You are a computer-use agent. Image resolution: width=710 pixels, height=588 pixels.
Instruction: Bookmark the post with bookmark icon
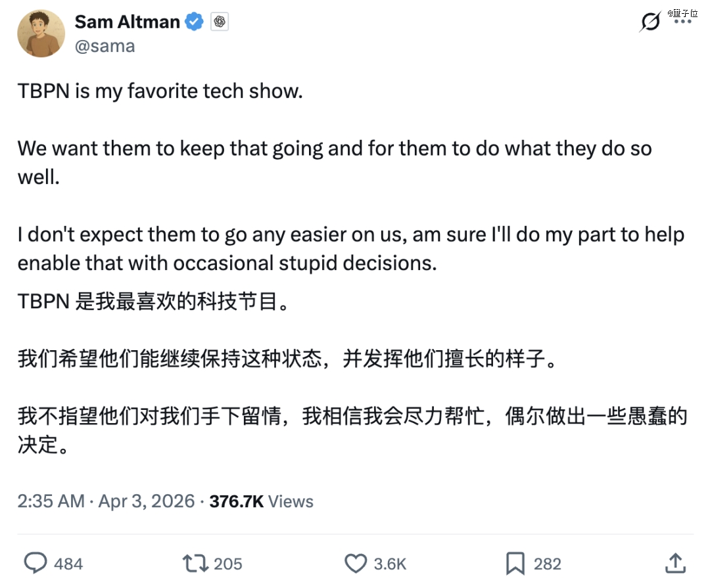pyautogui.click(x=515, y=563)
